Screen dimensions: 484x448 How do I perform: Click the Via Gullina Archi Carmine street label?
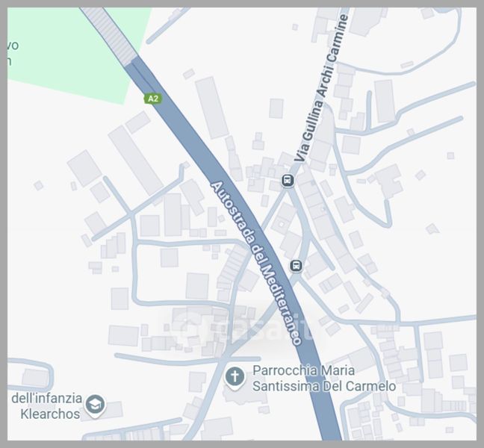(x=321, y=88)
